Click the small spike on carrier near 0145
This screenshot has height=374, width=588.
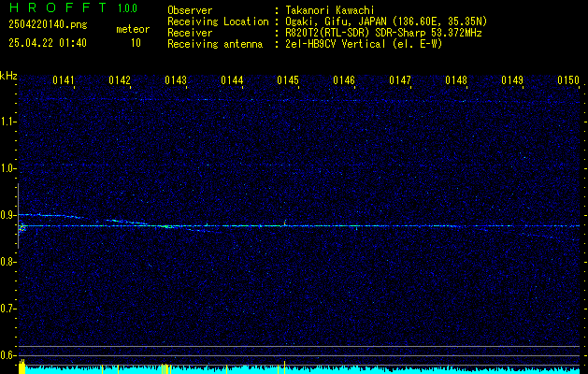point(285,223)
